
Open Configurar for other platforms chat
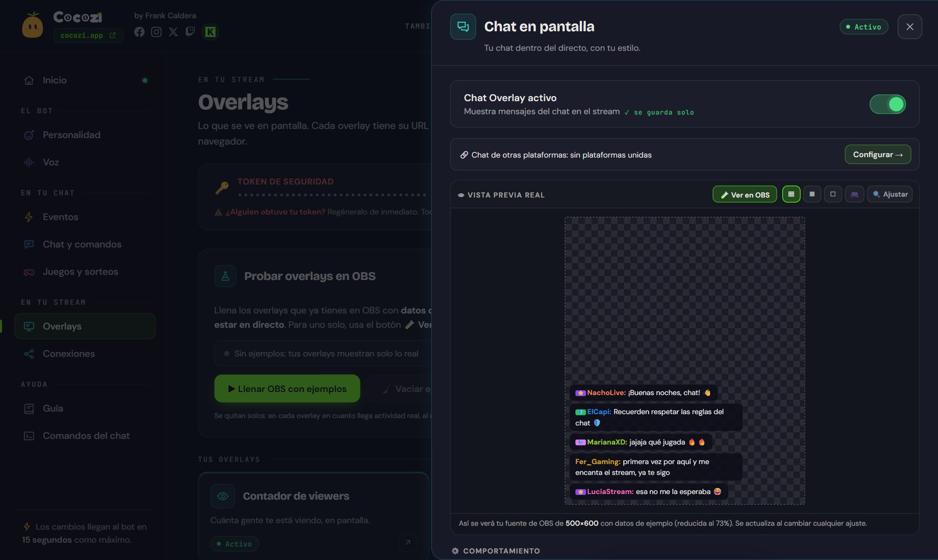click(x=878, y=155)
